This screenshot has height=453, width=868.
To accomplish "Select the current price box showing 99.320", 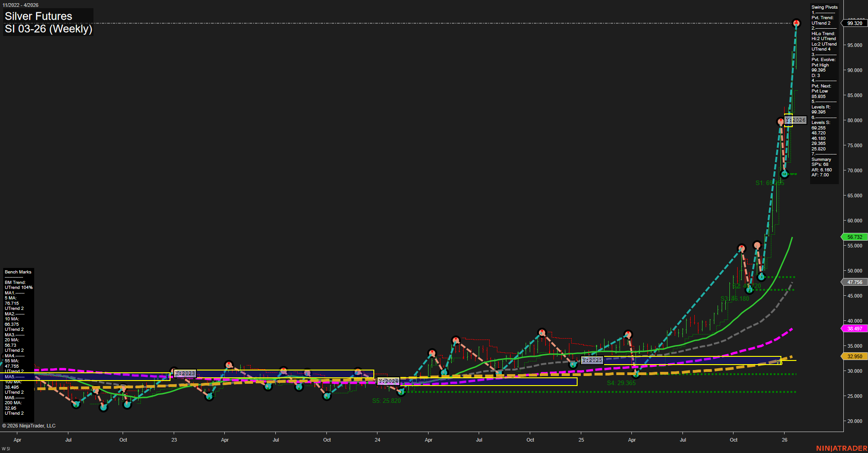I will click(854, 22).
